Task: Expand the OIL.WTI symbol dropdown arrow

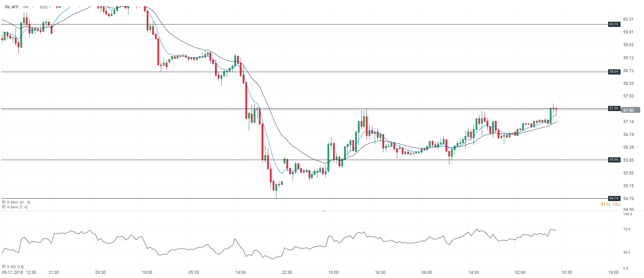Action: 33,7
